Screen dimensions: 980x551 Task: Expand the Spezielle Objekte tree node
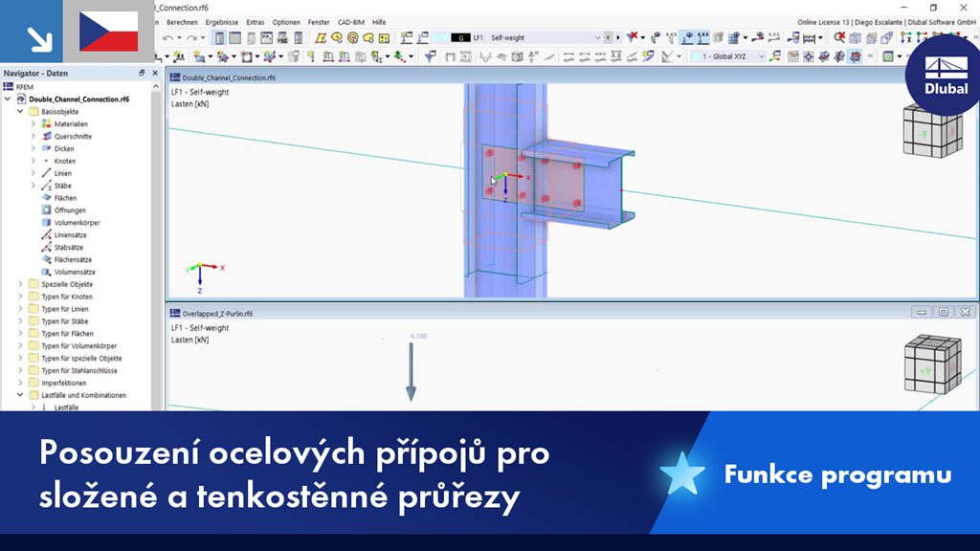(x=22, y=284)
